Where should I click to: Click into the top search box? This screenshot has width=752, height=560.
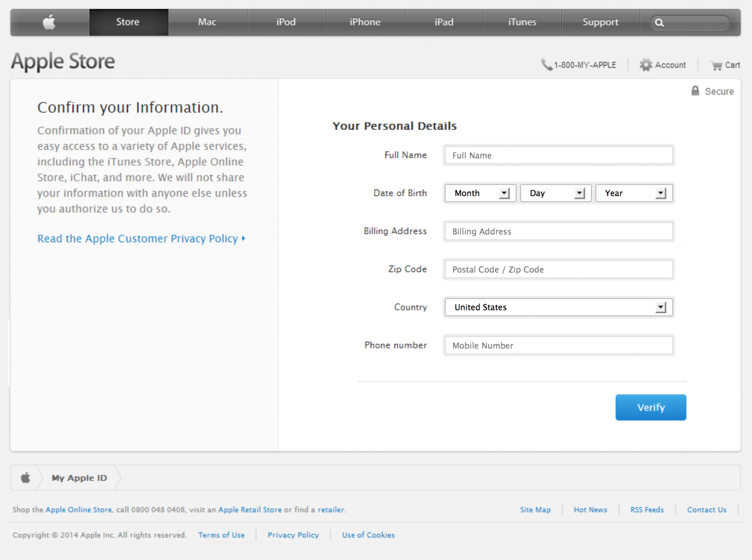coord(690,23)
